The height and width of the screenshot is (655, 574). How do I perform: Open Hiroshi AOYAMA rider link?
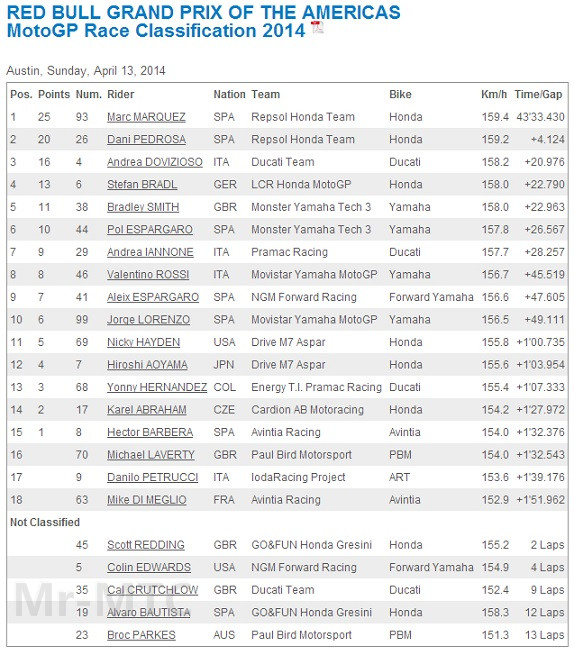click(147, 365)
